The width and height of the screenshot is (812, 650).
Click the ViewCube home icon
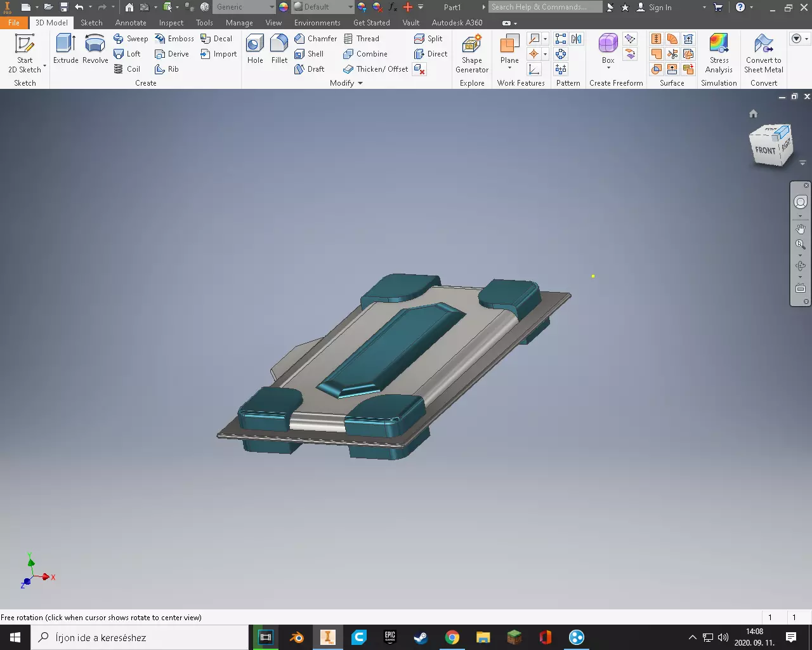753,114
